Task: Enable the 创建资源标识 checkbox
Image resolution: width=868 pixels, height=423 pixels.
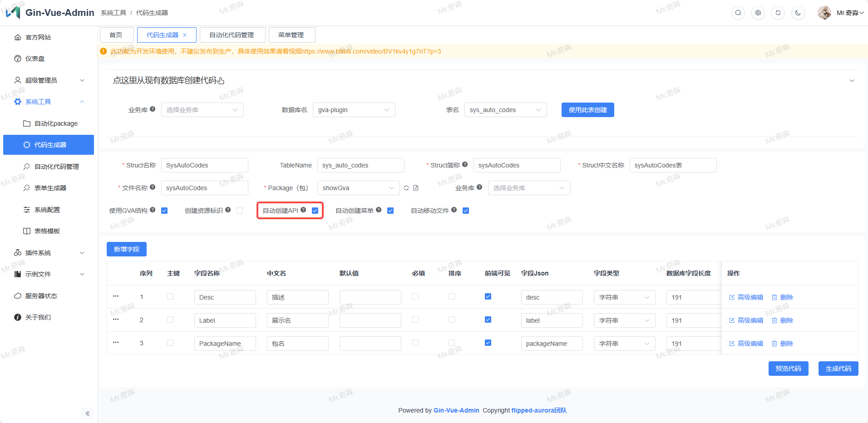Action: click(x=240, y=211)
